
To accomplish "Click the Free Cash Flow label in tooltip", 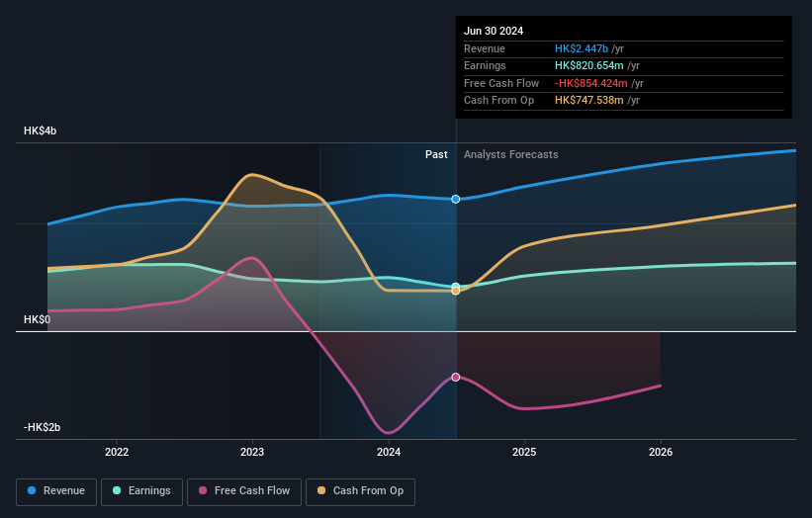I will (501, 83).
